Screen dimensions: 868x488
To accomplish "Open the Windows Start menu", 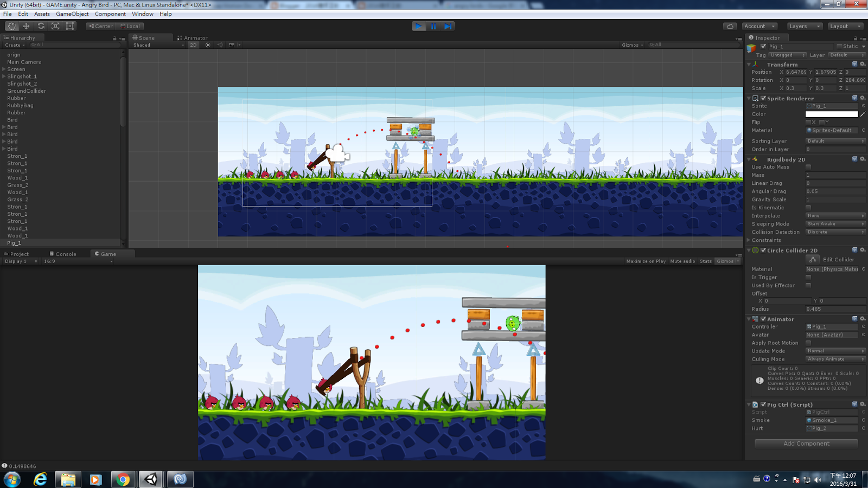I will pyautogui.click(x=12, y=479).
